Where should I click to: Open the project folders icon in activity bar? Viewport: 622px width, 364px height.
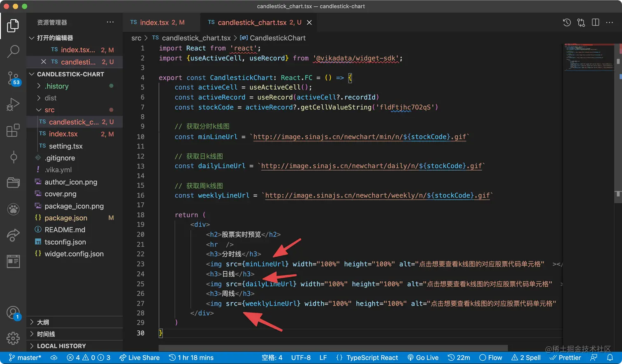click(13, 183)
